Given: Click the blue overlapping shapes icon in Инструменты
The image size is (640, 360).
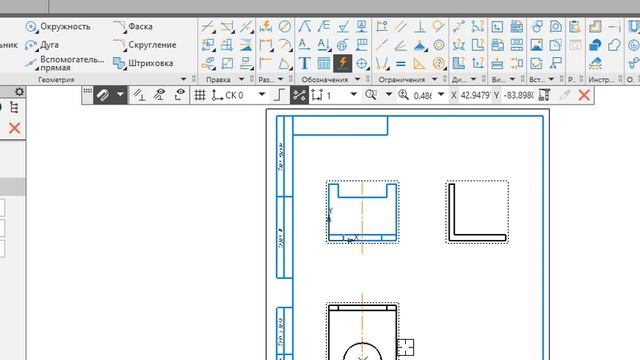Looking at the screenshot, I should click(596, 45).
